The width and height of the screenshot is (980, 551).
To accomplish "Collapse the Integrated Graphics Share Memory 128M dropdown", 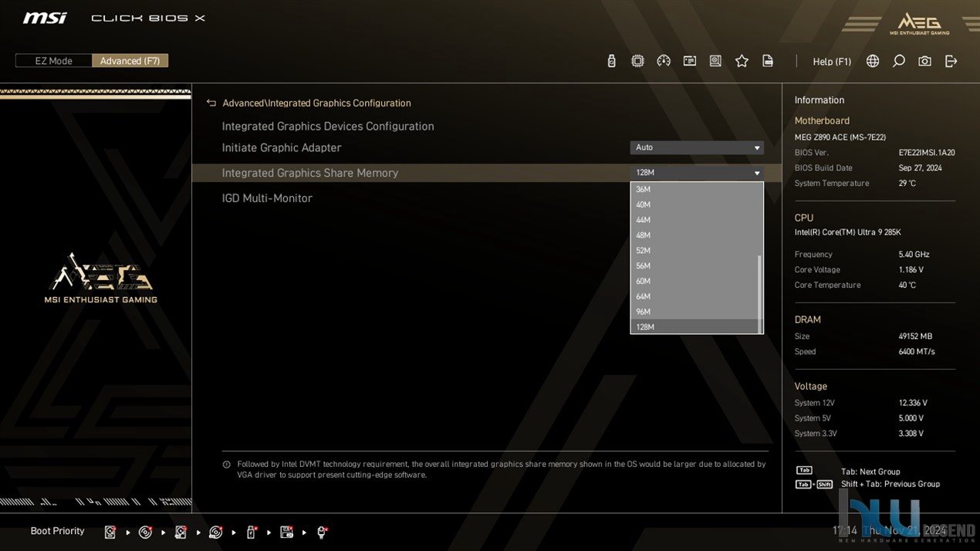I will (697, 173).
